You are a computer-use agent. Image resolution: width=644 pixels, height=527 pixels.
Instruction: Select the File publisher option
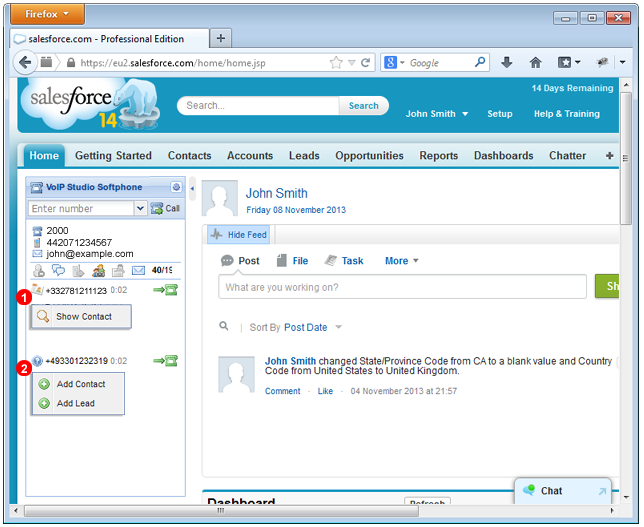pyautogui.click(x=292, y=261)
